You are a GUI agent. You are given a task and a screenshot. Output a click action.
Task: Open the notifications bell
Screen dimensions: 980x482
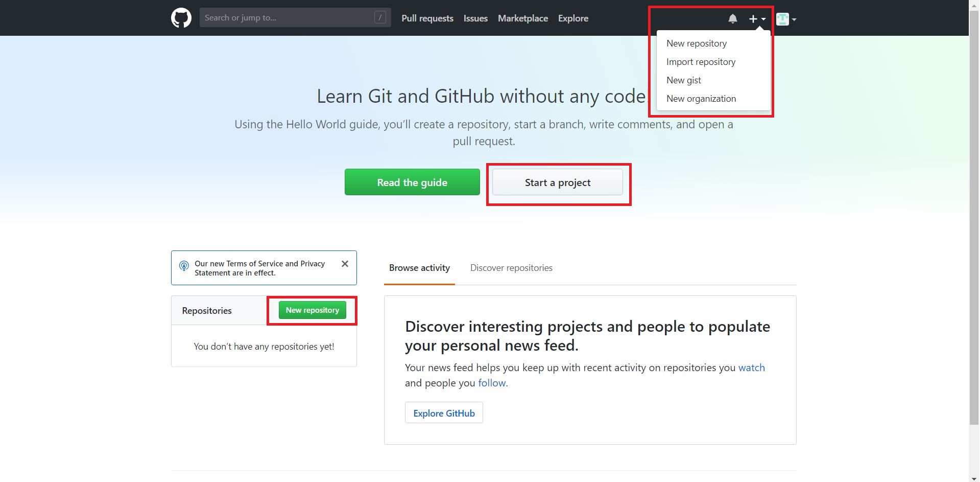(732, 19)
